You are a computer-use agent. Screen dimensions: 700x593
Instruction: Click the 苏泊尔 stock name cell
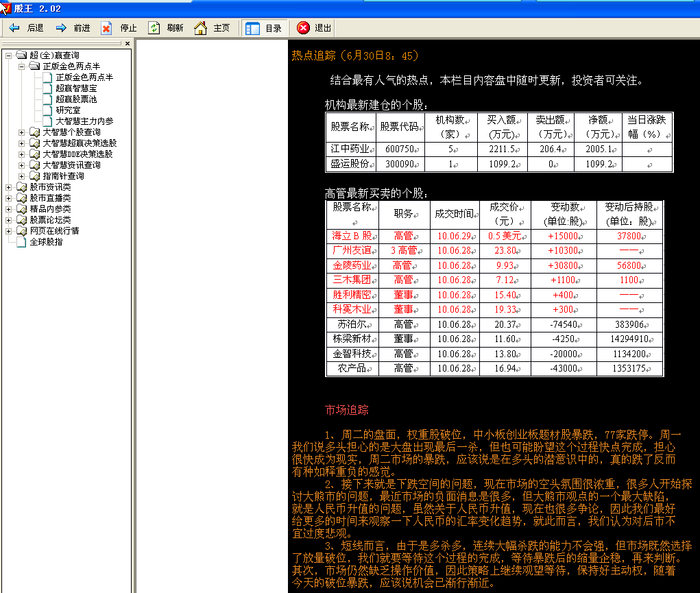click(x=352, y=324)
